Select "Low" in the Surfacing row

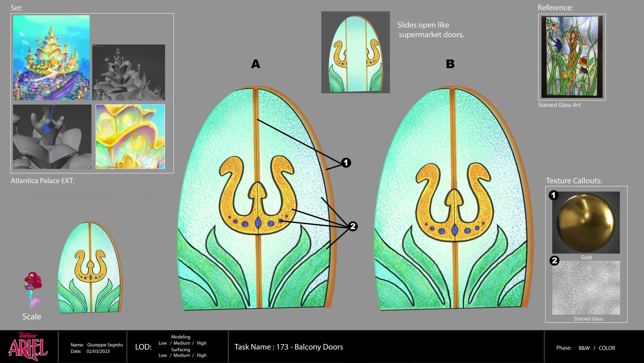point(163,355)
